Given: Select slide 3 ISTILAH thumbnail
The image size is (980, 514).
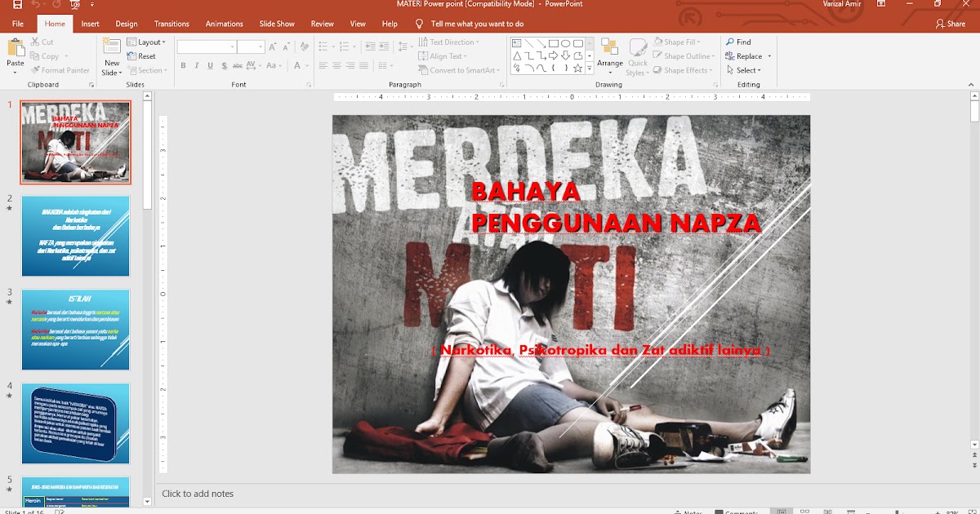Looking at the screenshot, I should point(75,330).
